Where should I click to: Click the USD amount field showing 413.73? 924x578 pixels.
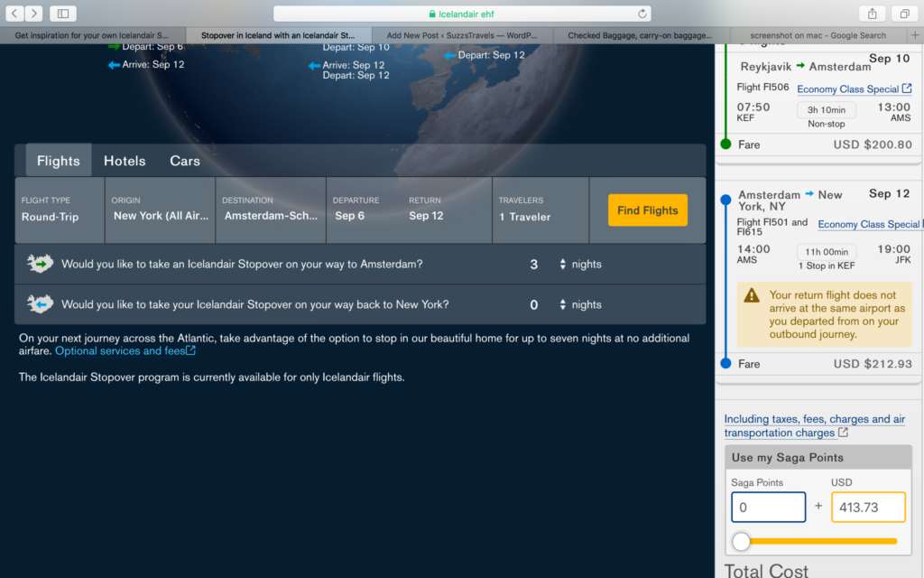pos(868,508)
